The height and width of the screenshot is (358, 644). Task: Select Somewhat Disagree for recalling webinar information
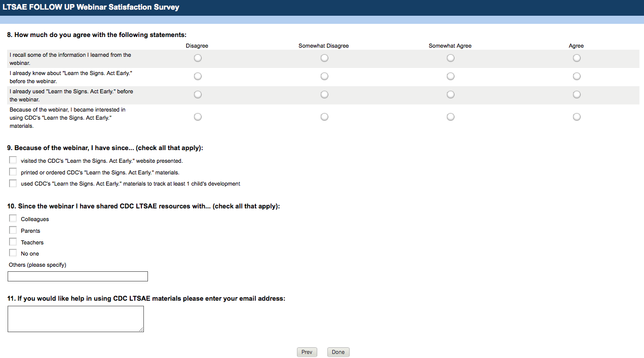point(324,58)
